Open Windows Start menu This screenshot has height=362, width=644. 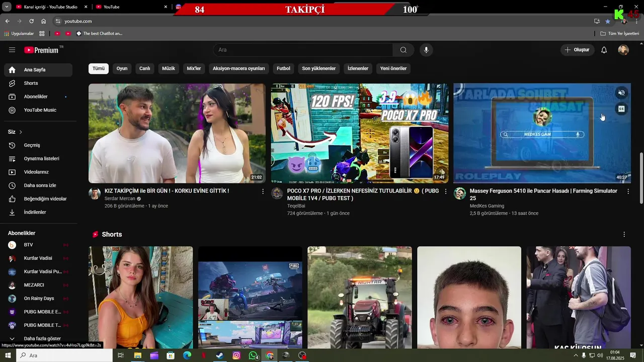8,355
